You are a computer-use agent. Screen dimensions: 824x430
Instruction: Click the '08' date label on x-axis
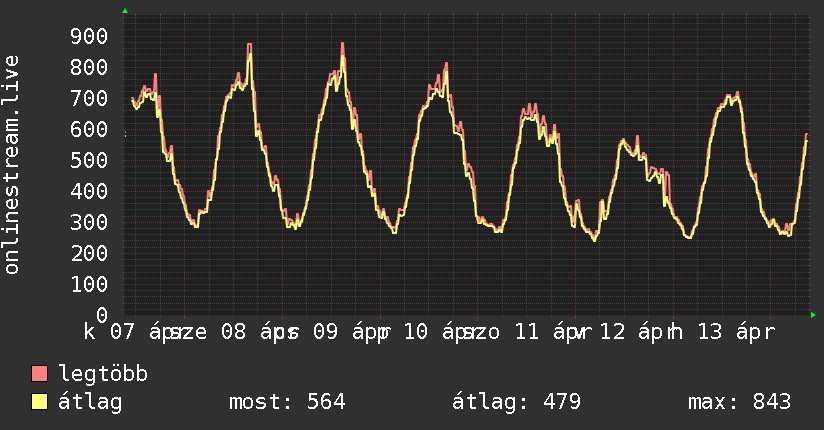[x=233, y=332]
